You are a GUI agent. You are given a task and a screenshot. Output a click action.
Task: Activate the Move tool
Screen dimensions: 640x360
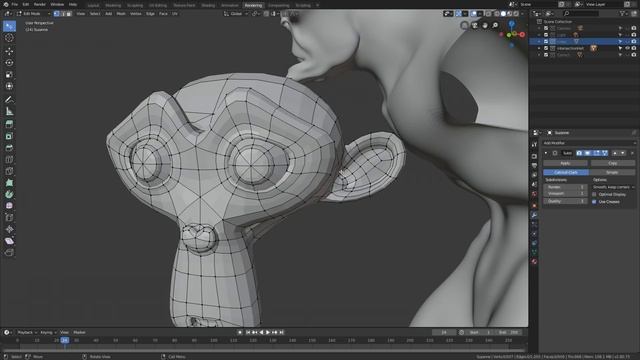click(x=9, y=51)
